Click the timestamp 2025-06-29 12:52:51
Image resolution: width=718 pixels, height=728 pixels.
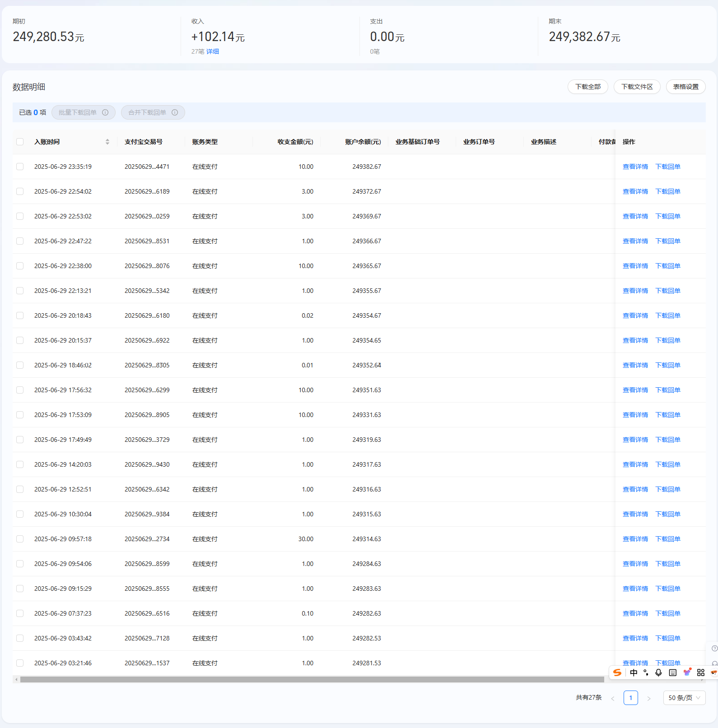pos(63,489)
